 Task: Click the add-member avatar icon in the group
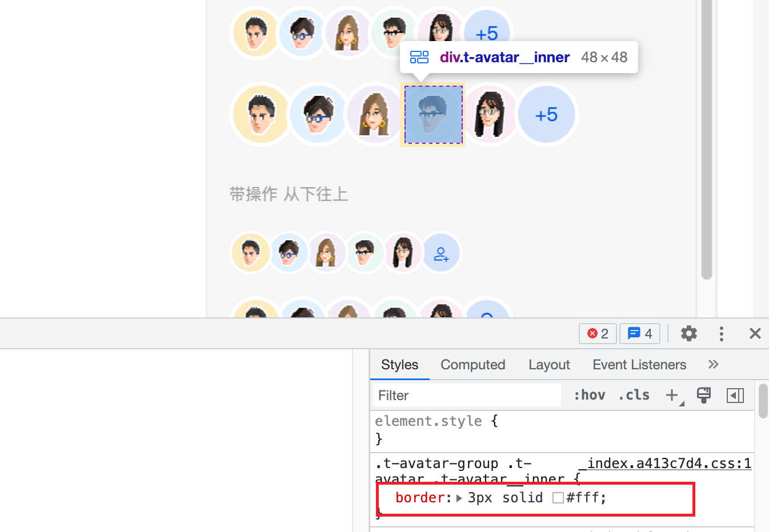(442, 252)
